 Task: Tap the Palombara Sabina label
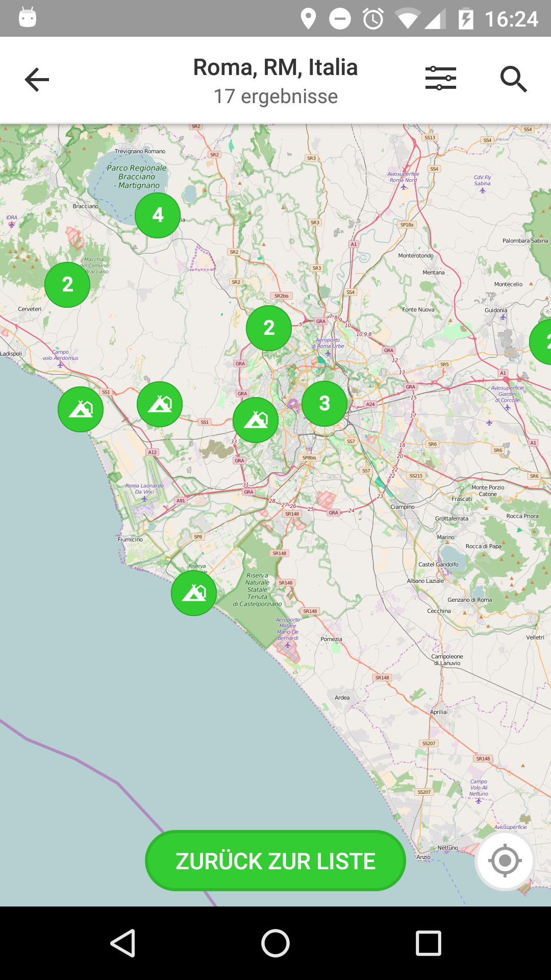click(x=525, y=241)
